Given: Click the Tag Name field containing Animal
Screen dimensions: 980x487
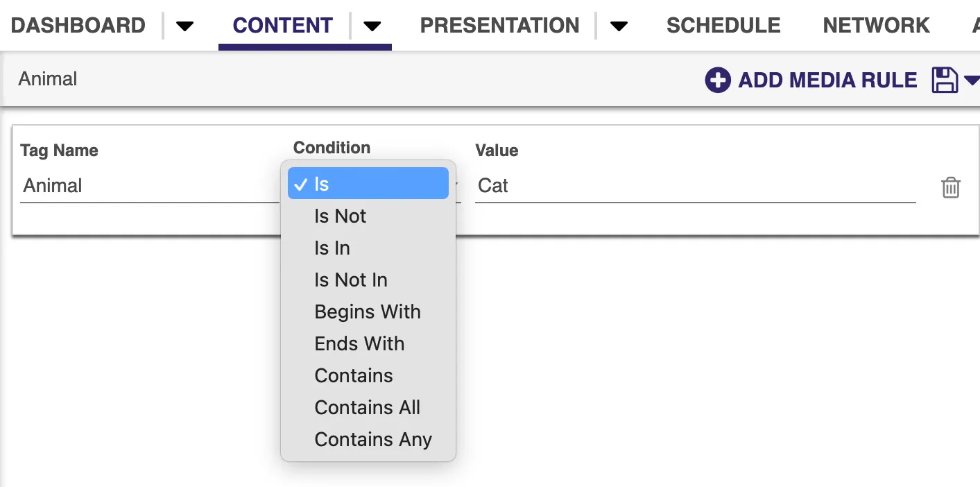Looking at the screenshot, I should [x=150, y=186].
